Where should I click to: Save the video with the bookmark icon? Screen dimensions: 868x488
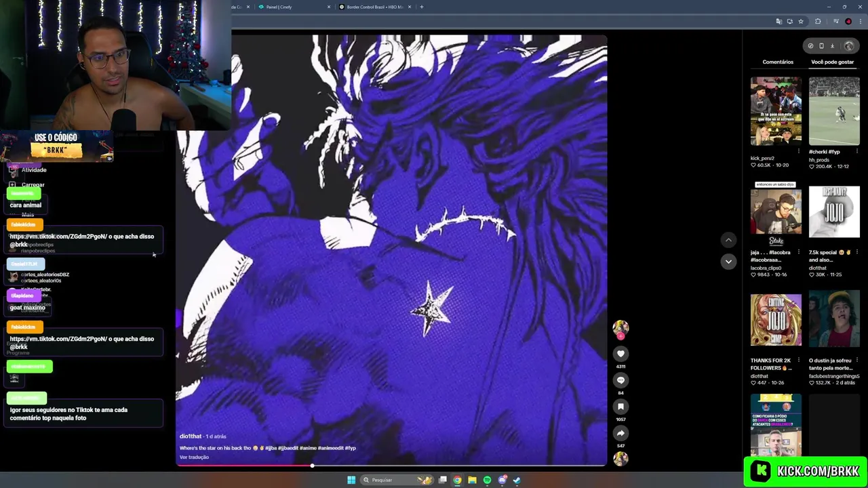click(x=620, y=407)
